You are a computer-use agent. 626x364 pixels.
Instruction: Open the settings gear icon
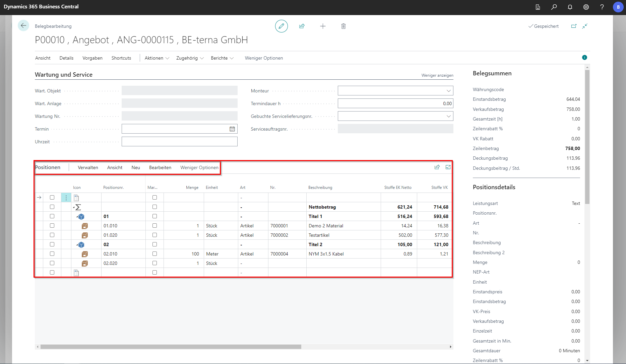tap(586, 7)
